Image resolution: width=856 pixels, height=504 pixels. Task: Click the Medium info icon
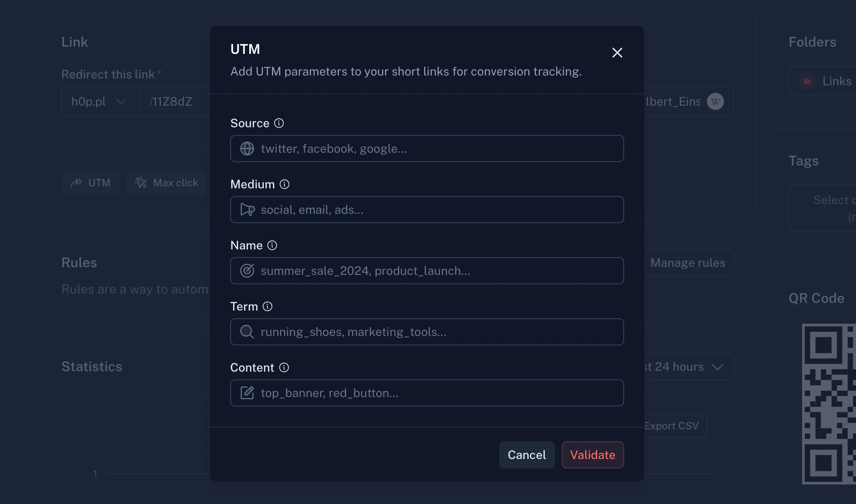284,185
